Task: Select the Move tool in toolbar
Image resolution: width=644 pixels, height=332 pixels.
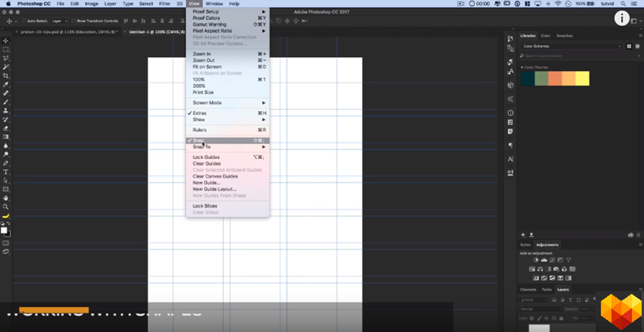Action: pos(6,40)
